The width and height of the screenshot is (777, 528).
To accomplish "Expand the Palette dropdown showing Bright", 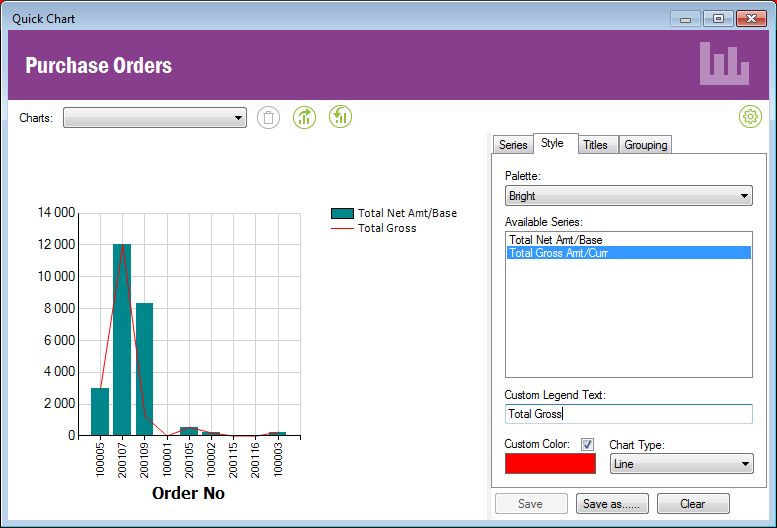I will [x=628, y=196].
